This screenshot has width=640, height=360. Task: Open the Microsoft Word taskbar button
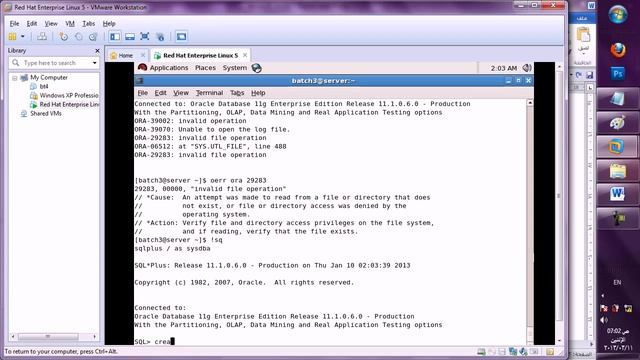tap(618, 194)
